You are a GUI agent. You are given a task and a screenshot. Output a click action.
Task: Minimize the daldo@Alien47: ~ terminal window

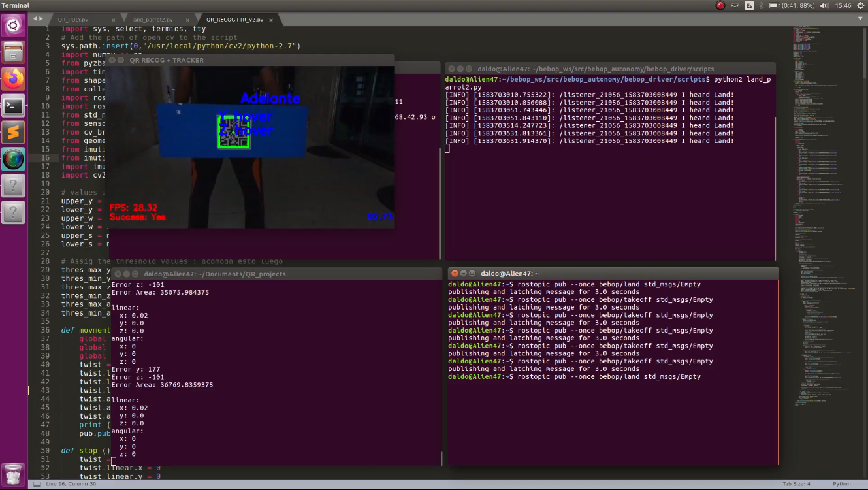click(463, 273)
